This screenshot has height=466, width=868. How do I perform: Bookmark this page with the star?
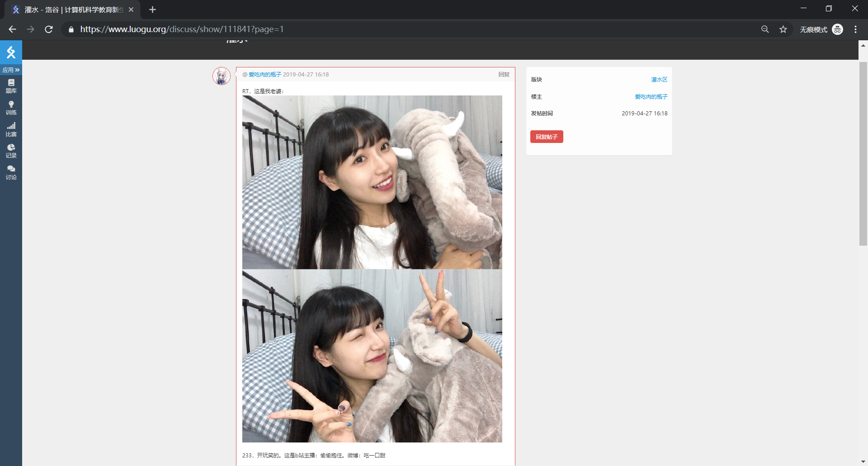click(783, 29)
